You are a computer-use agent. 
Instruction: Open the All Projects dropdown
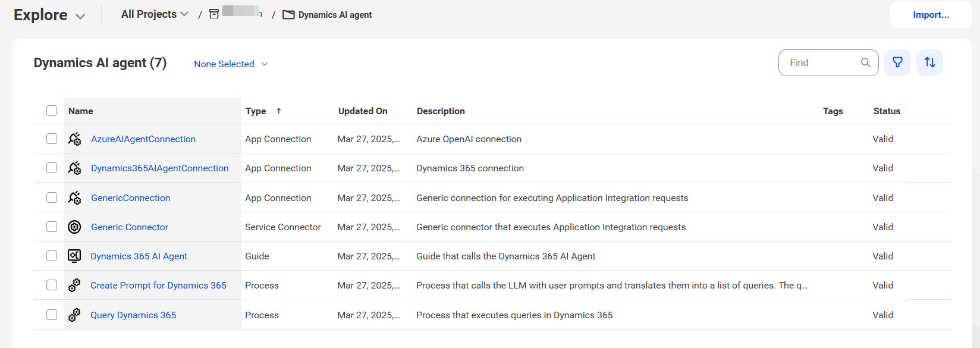(x=155, y=14)
